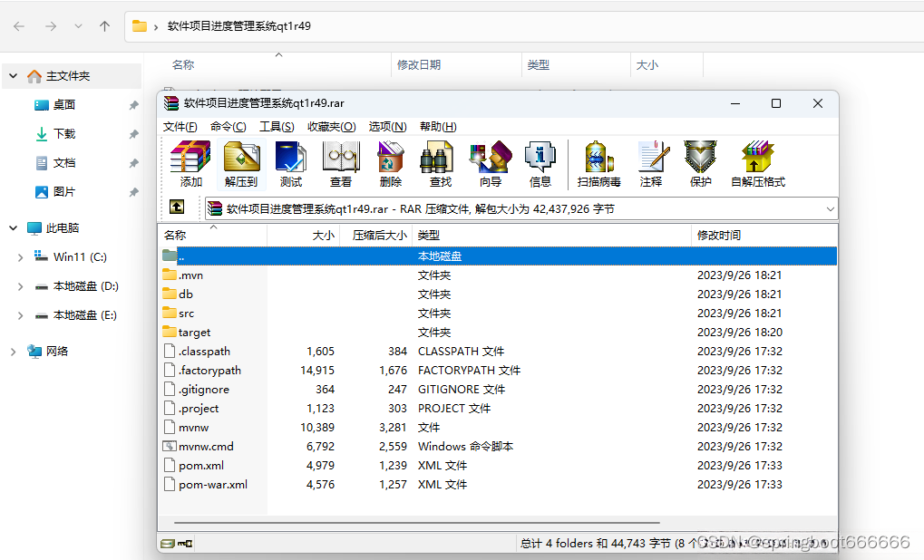Expand the Win11 (C:) drive node
Screen dimensions: 924x560
[x=20, y=257]
